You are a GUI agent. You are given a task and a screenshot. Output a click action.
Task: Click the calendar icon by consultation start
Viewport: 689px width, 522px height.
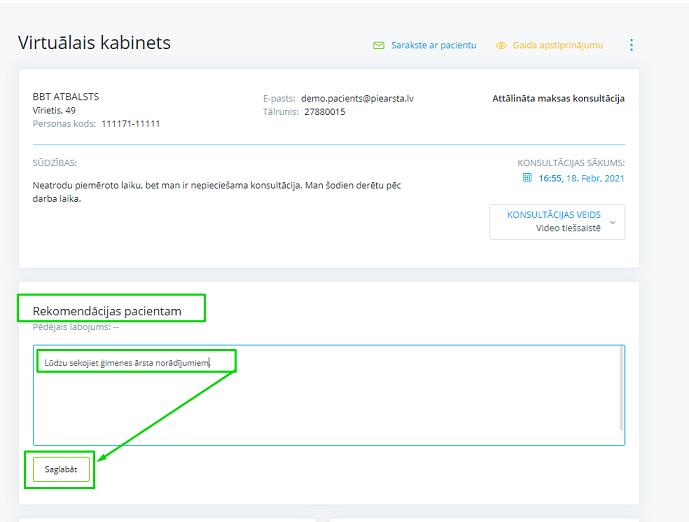coord(527,178)
